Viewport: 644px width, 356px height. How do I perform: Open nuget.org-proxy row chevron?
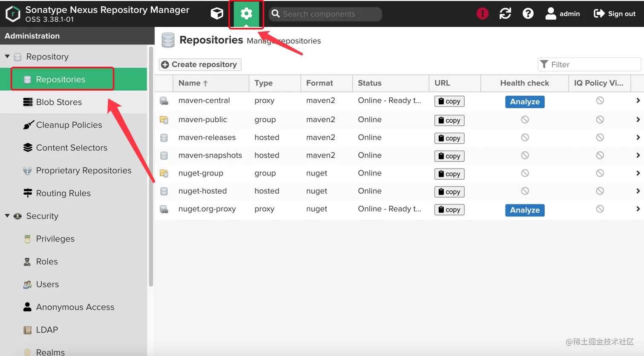pos(638,209)
